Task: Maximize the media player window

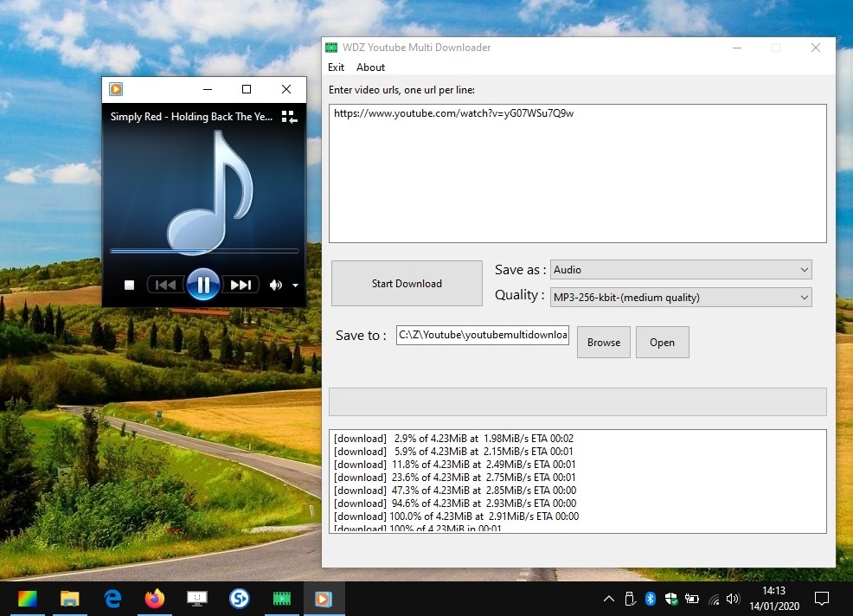Action: tap(247, 89)
